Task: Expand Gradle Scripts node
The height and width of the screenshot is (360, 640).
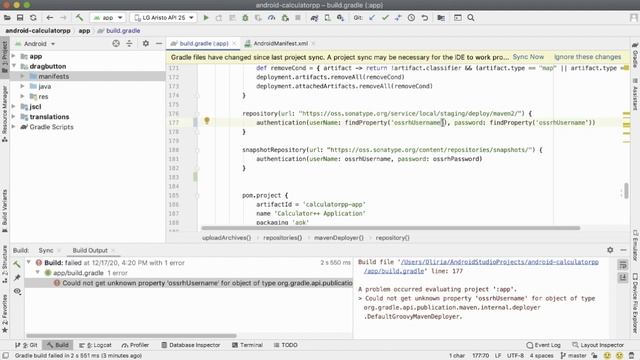Action: [13, 127]
